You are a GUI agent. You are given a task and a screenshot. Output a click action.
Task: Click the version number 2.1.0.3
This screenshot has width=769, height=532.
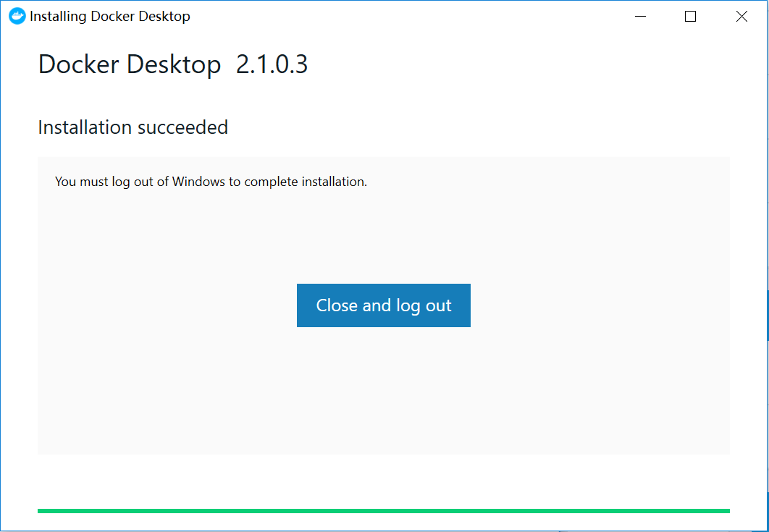pyautogui.click(x=272, y=64)
